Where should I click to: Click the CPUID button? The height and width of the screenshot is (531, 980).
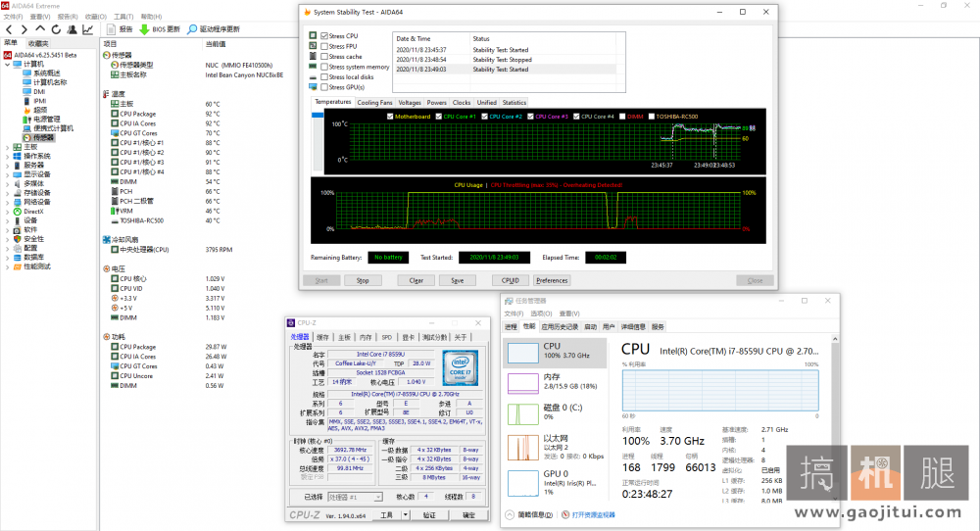click(510, 280)
